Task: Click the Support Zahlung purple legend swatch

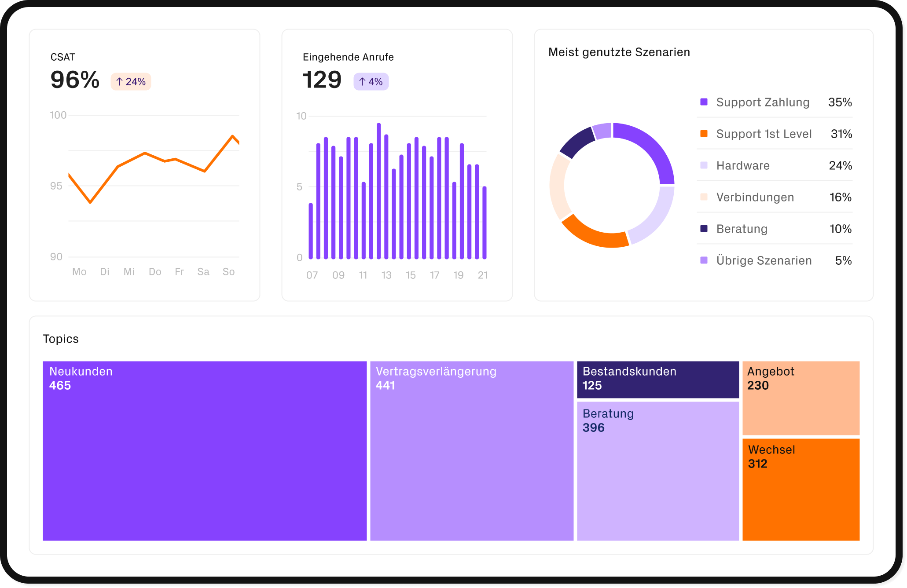Action: (x=704, y=102)
